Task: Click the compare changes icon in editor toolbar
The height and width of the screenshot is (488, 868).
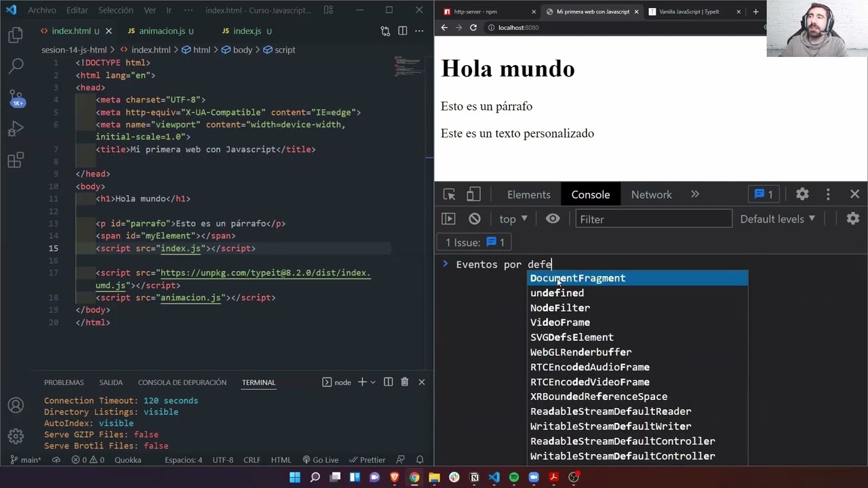Action: (385, 31)
